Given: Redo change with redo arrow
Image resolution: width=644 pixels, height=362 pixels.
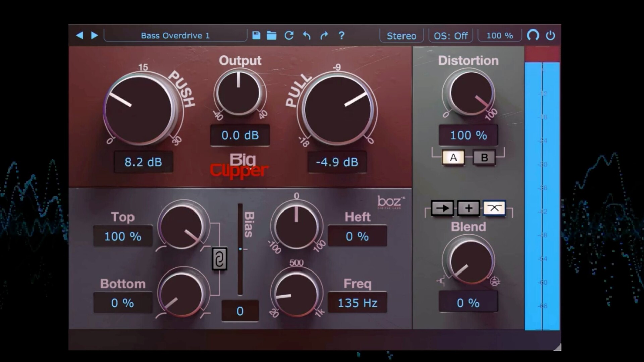Looking at the screenshot, I should pyautogui.click(x=324, y=35).
